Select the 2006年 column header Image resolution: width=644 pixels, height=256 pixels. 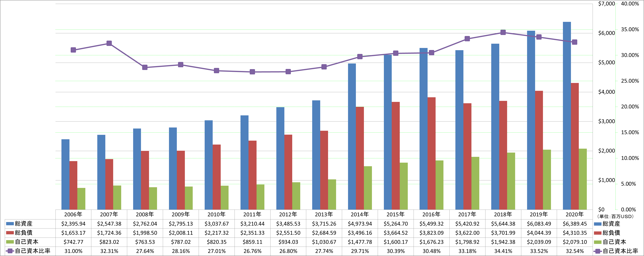point(73,215)
